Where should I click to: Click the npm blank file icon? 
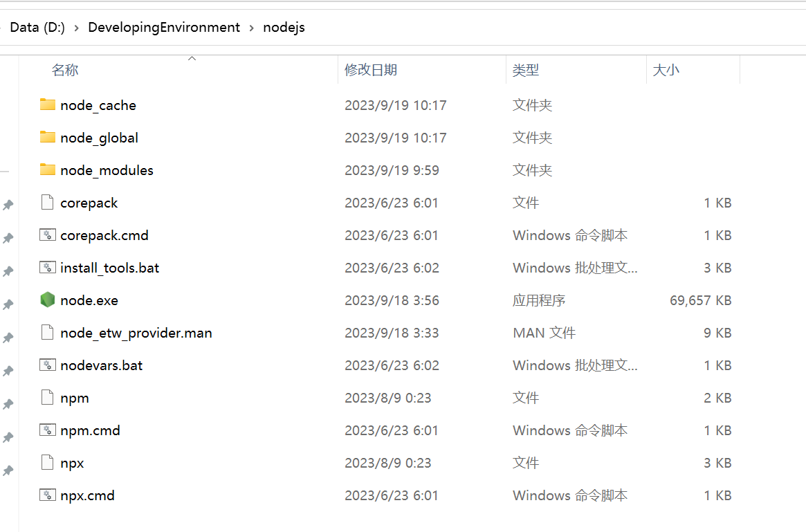tap(47, 398)
